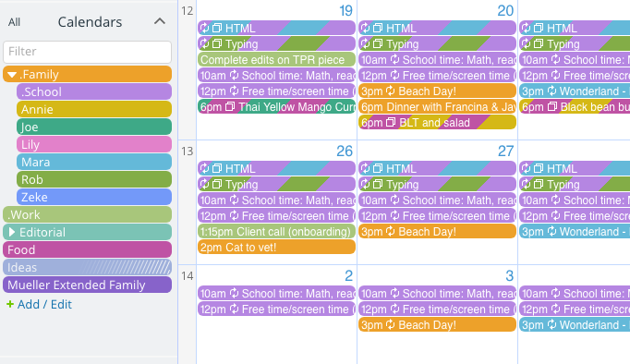The image size is (630, 364).
Task: Click the calendar Filter input field
Action: (87, 52)
